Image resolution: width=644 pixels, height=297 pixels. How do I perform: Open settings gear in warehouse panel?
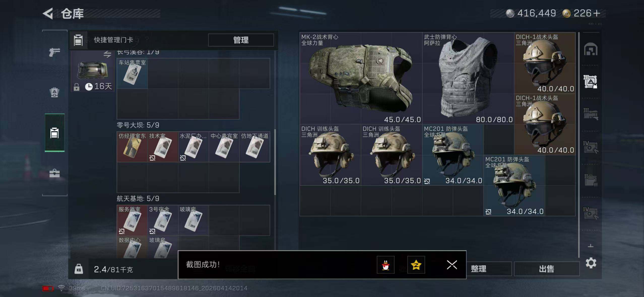[x=591, y=263]
